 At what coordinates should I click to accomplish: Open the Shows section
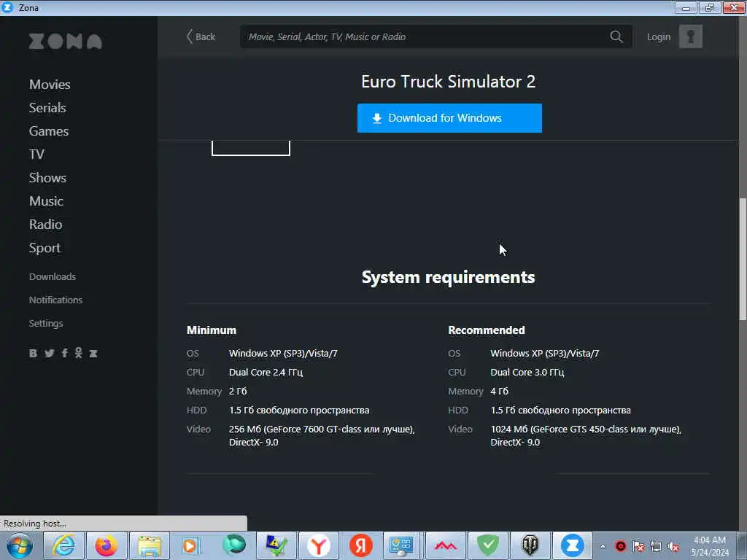[47, 178]
